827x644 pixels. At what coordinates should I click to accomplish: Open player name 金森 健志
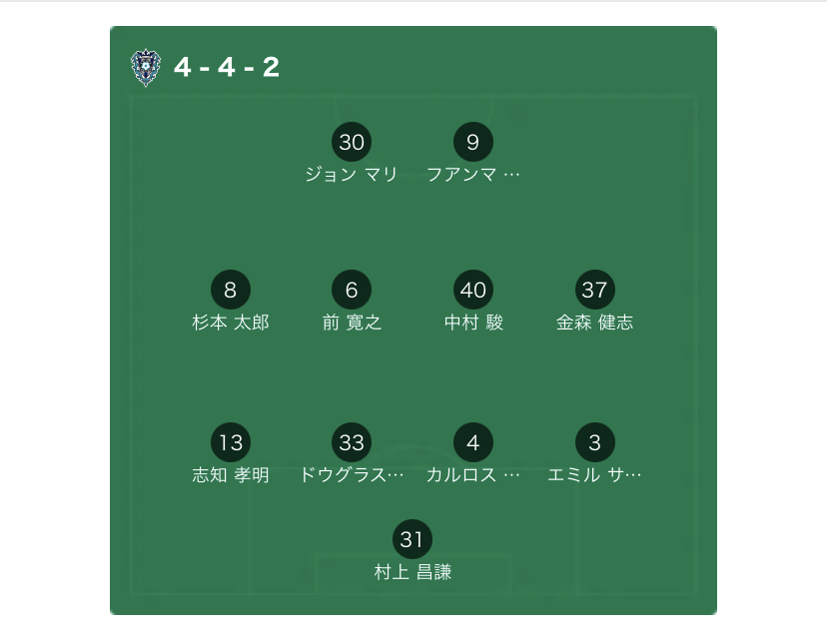click(594, 322)
